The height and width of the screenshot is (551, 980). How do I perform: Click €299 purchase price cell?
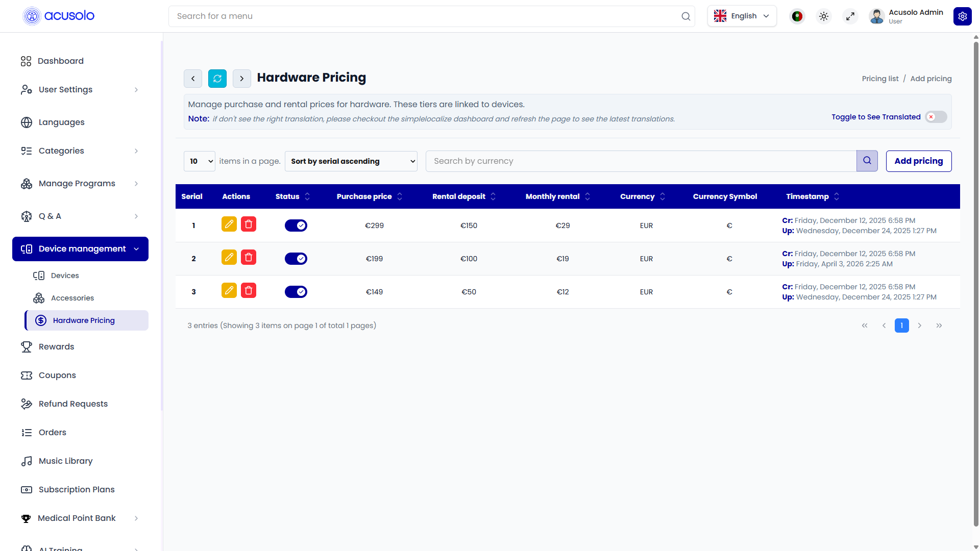pos(374,226)
